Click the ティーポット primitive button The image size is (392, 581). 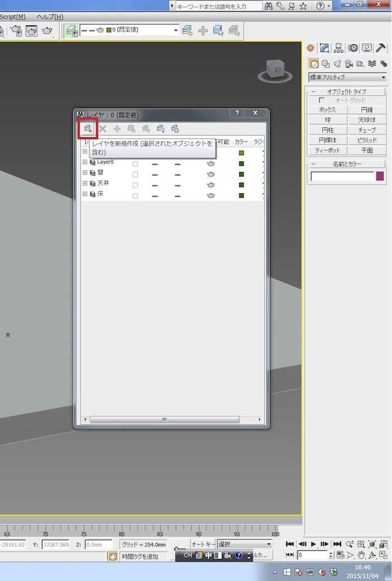pos(328,150)
